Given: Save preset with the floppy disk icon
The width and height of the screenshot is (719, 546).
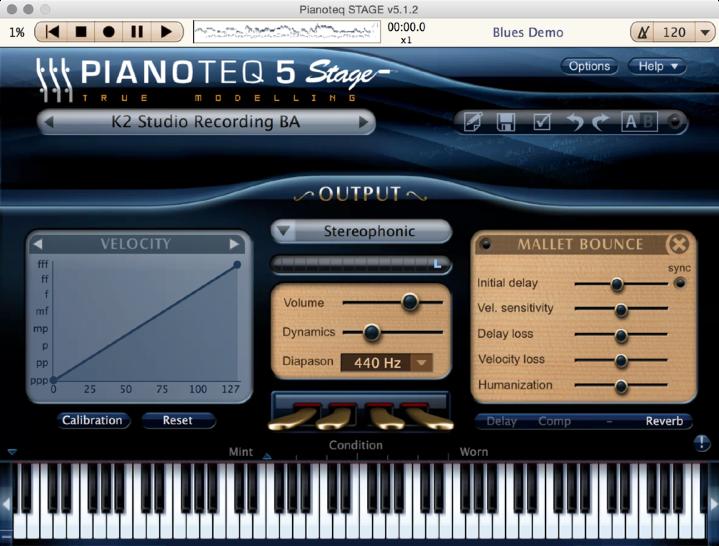Looking at the screenshot, I should 506,122.
